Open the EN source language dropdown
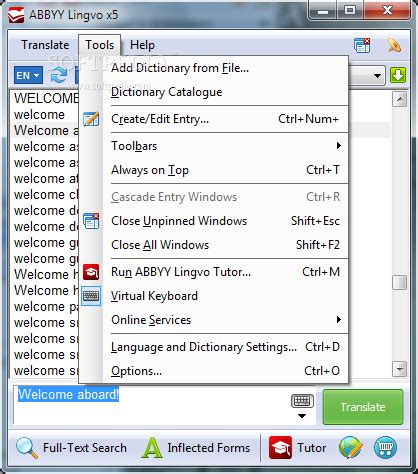The image size is (418, 474). pos(28,75)
